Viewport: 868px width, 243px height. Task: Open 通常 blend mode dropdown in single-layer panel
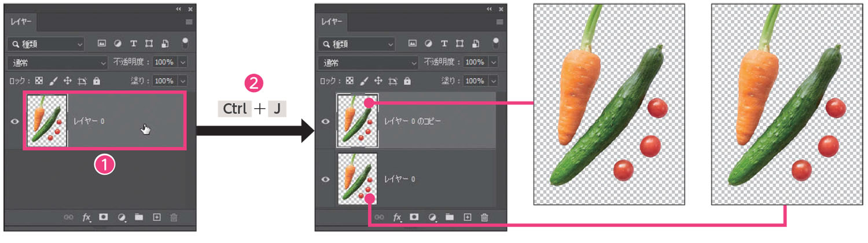[x=58, y=62]
